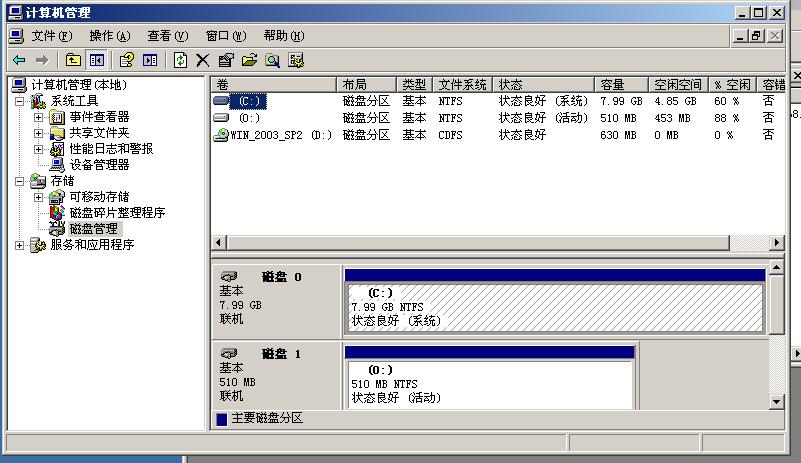Click the MMC icon left of 文件 menu
Image resolution: width=801 pixels, height=463 pixels.
[x=16, y=36]
